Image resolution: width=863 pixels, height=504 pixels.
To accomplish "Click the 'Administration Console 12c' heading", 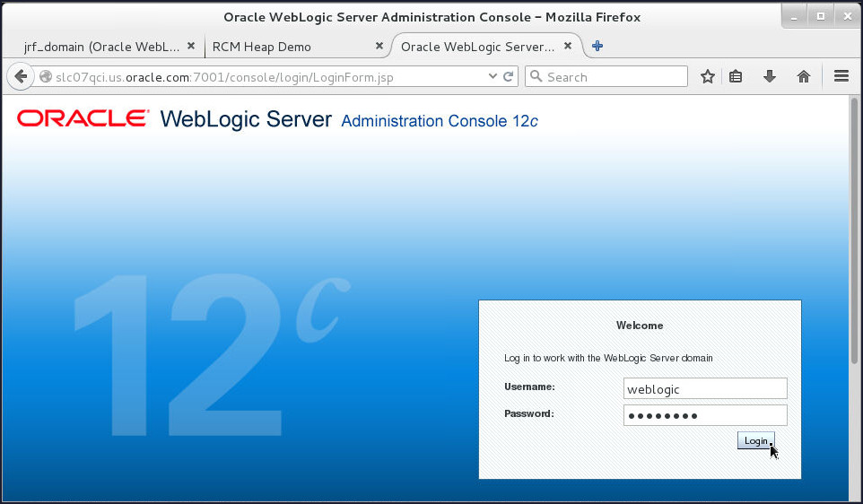I will (x=440, y=120).
